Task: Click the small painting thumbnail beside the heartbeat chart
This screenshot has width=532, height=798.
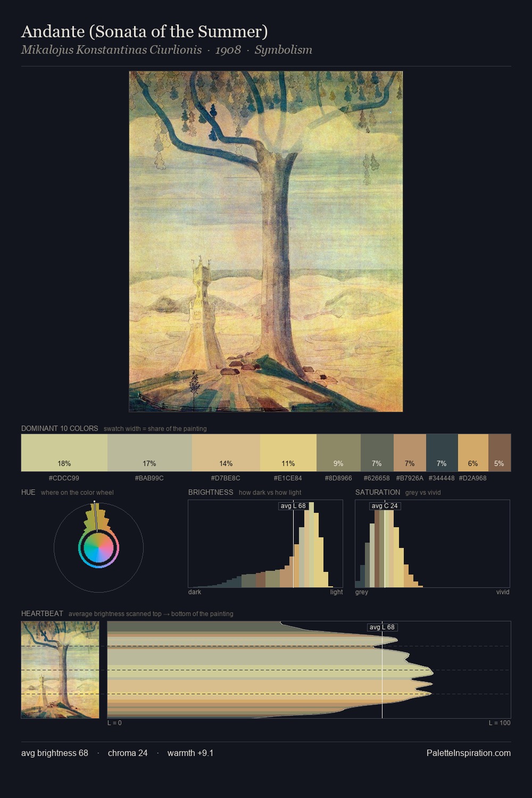Action: 60,670
